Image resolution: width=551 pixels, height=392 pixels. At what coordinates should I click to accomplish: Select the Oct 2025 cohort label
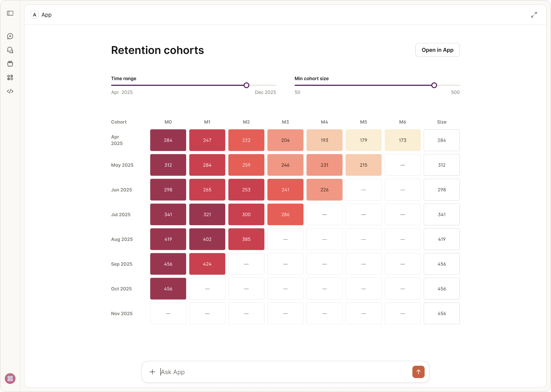point(121,289)
